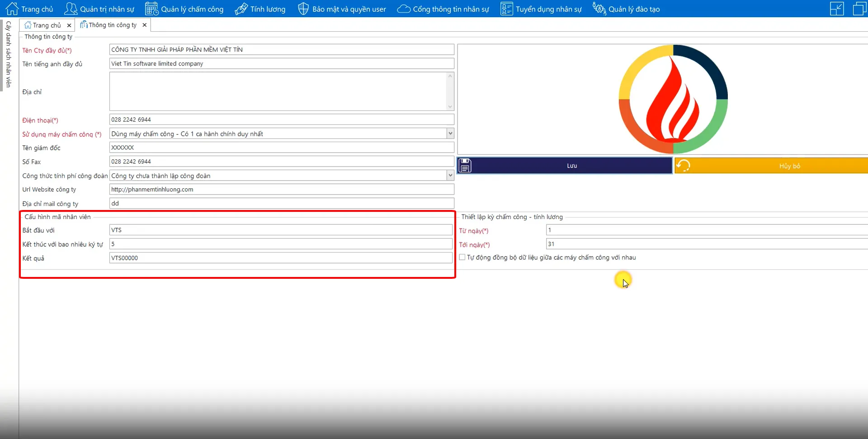Click the Tới ngày field
The height and width of the screenshot is (439, 868).
pos(707,244)
